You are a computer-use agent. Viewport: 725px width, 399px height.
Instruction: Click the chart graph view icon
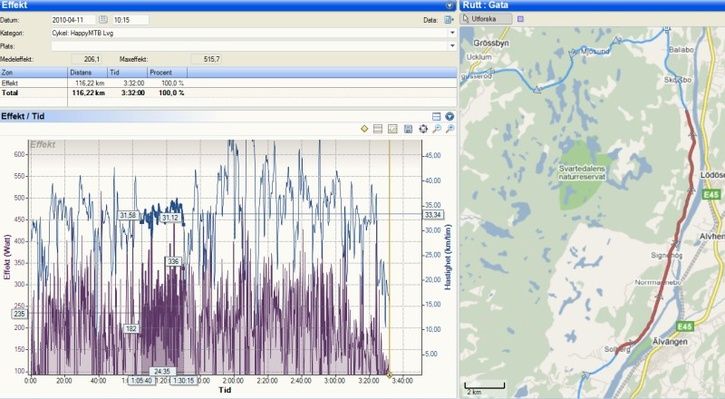(x=393, y=129)
